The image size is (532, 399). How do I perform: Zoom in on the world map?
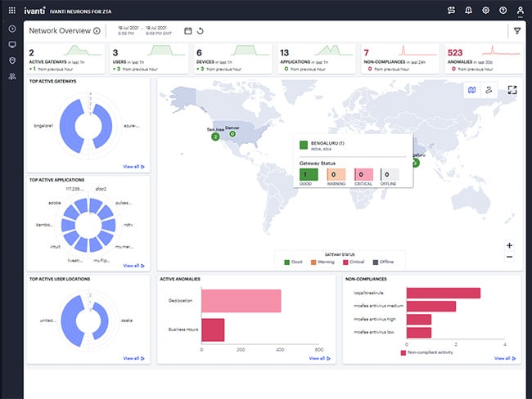tap(509, 245)
